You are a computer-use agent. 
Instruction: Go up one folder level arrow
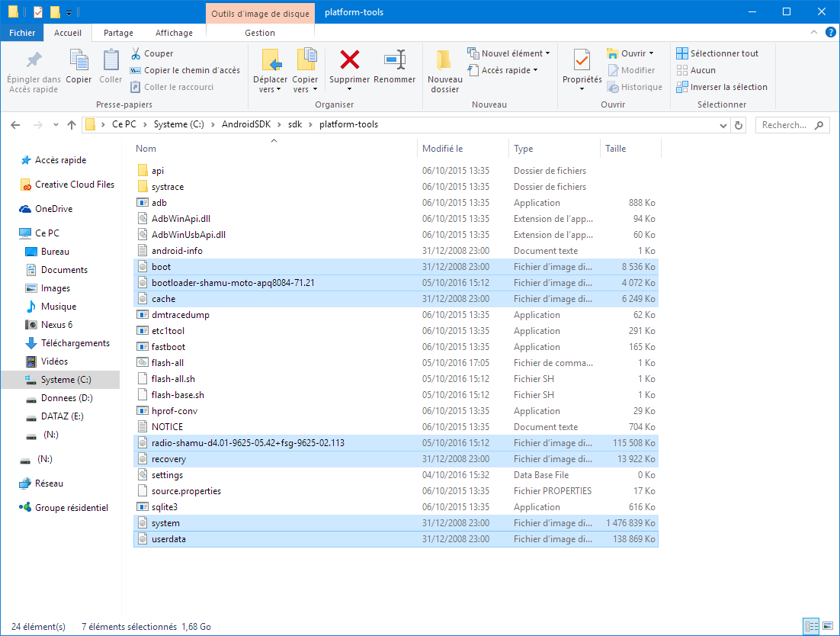(71, 125)
